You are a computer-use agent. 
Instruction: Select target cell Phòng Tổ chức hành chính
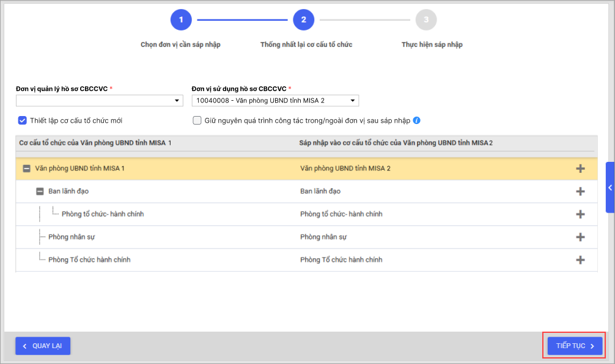[x=341, y=260]
